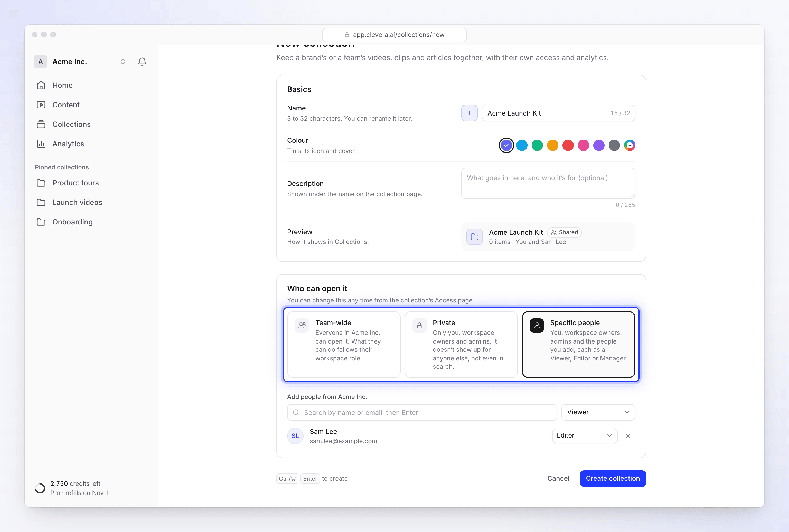Click the Content play icon
Viewport: 789px width, 532px height.
pos(41,105)
